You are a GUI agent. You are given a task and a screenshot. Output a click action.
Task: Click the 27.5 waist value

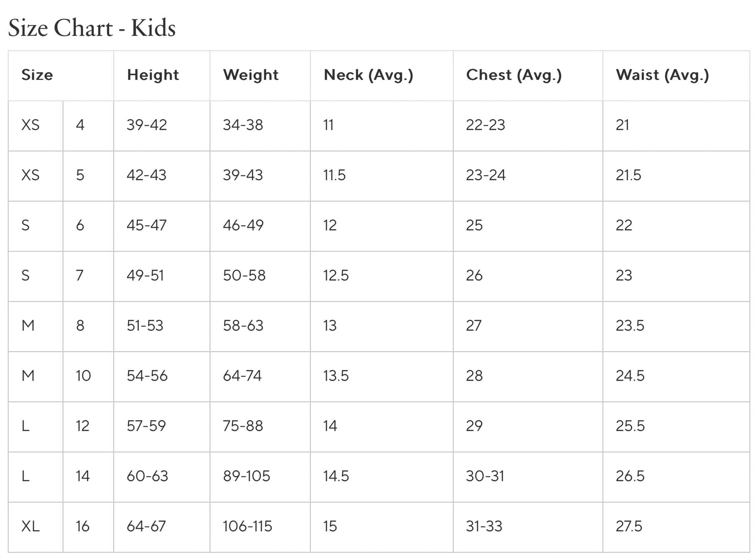(x=629, y=526)
